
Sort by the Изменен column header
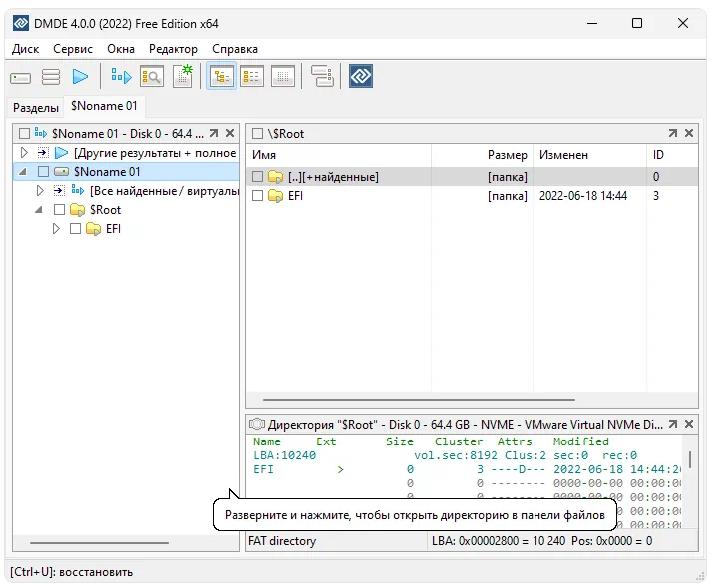click(x=589, y=155)
